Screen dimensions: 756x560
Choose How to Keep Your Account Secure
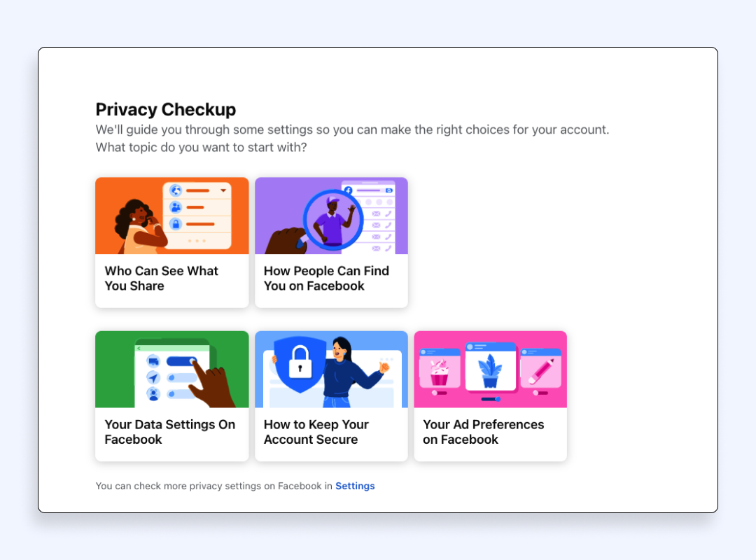click(316, 432)
